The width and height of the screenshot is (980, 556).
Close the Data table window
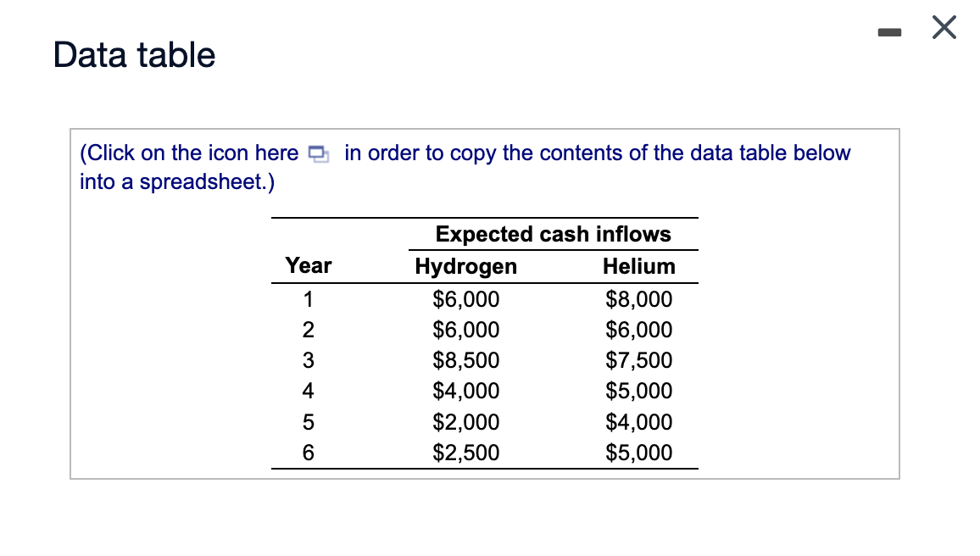click(x=944, y=28)
